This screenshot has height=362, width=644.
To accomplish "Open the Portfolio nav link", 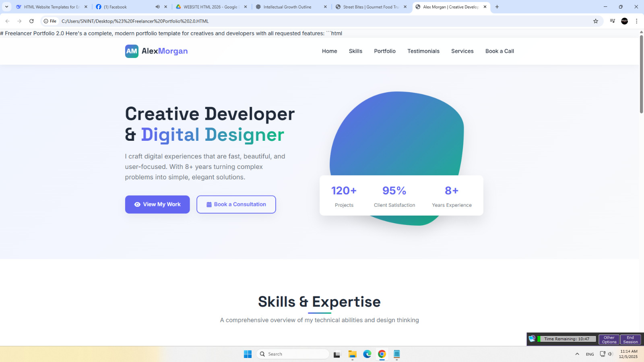I will click(385, 51).
